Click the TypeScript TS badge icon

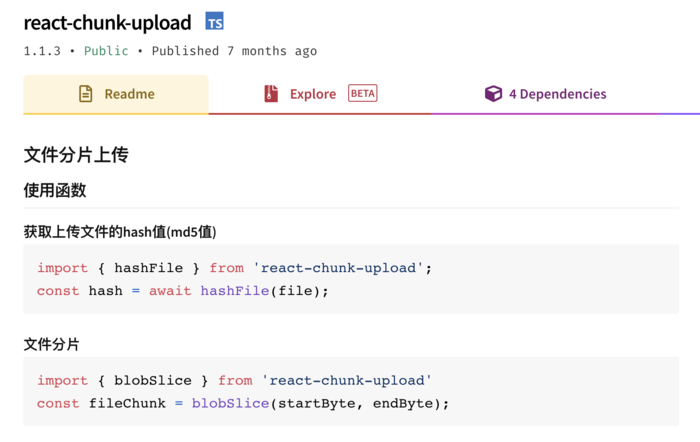[214, 21]
